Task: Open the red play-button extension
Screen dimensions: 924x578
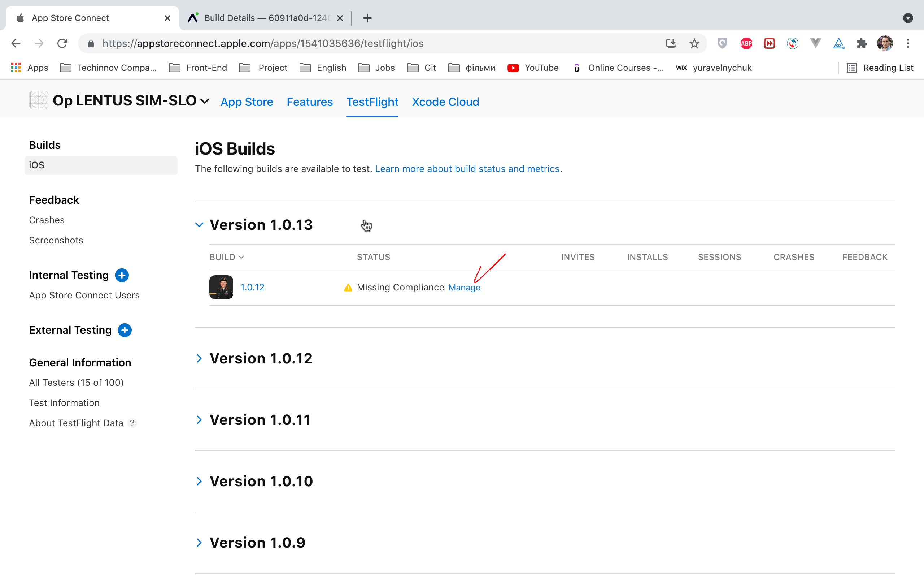Action: (x=770, y=43)
